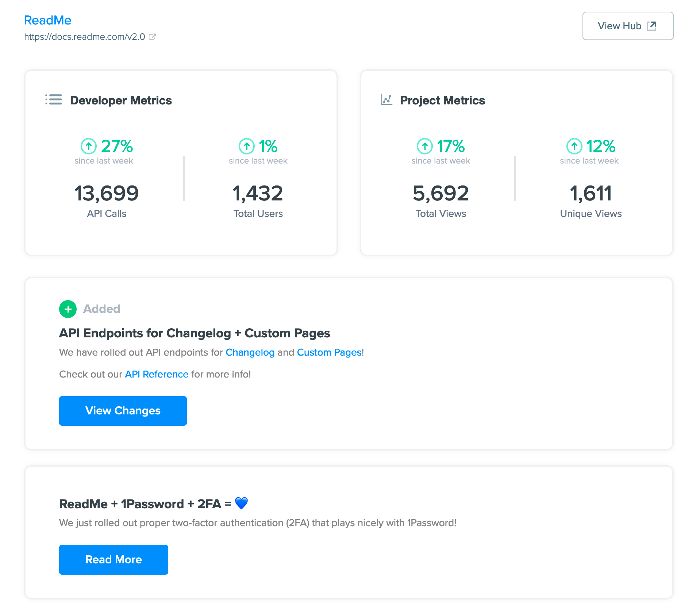This screenshot has height=609, width=700.
Task: Click the 12% change percentage
Action: 601,146
